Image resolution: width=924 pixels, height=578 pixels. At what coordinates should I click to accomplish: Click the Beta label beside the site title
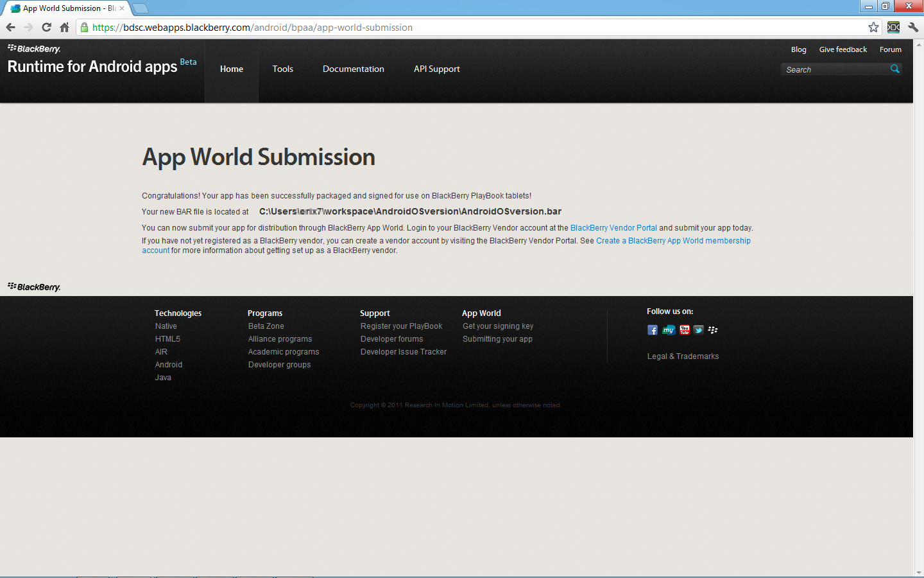(x=188, y=62)
